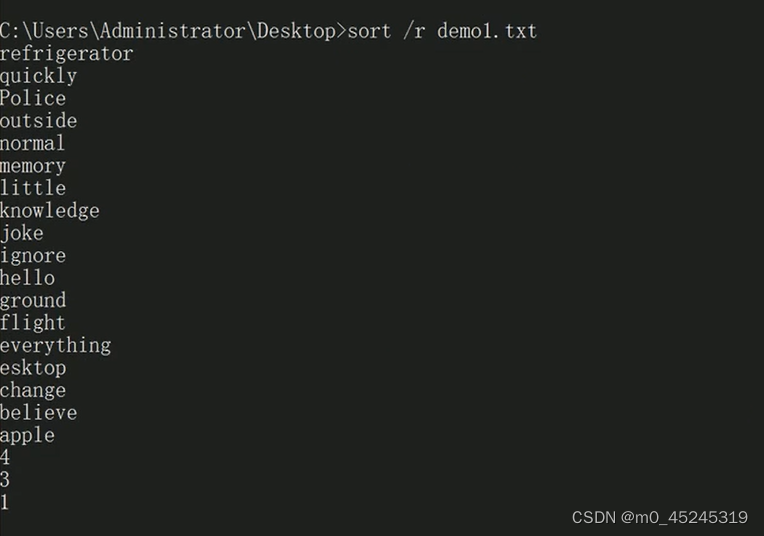Click the word refrigerator in the output
The width and height of the screenshot is (764, 536).
click(66, 54)
